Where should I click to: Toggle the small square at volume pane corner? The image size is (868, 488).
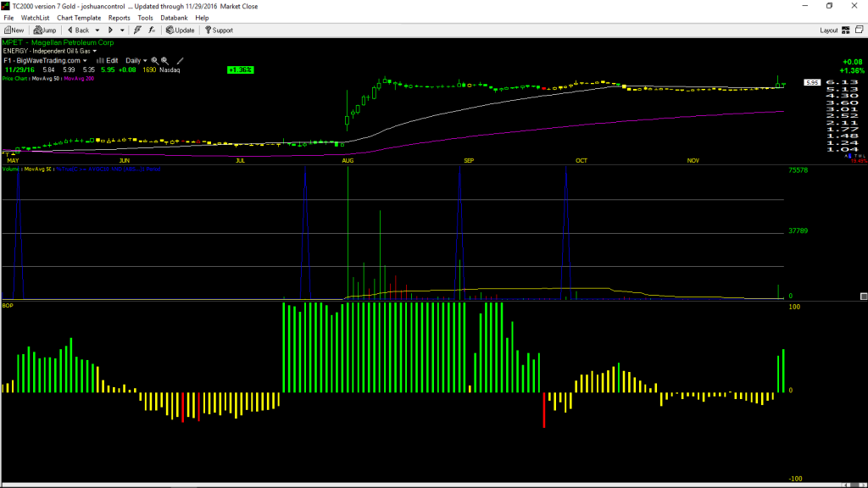point(864,297)
